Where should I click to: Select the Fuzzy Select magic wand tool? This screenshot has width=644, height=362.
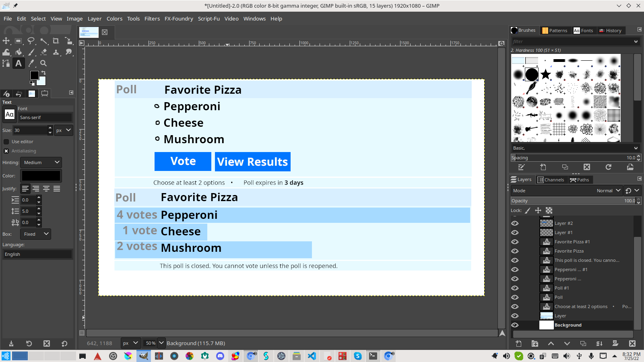43,41
